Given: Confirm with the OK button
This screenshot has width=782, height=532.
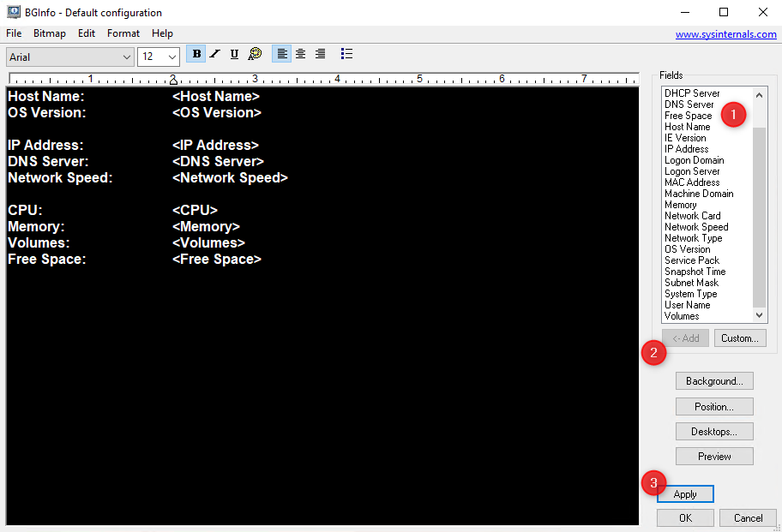Looking at the screenshot, I should pos(685,518).
